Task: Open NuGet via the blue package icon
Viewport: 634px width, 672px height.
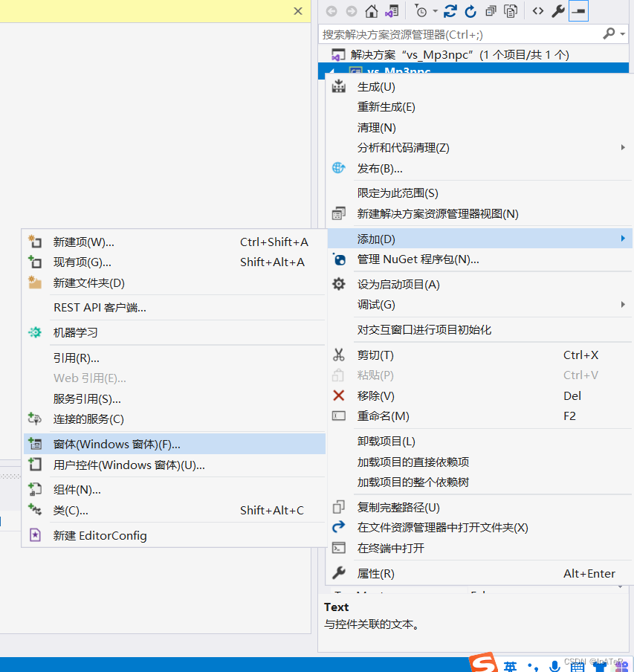Action: click(x=339, y=259)
